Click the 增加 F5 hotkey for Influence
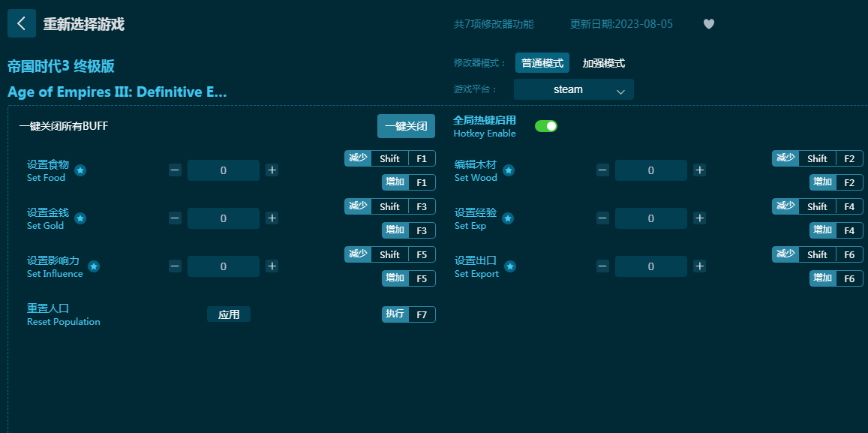 click(409, 278)
